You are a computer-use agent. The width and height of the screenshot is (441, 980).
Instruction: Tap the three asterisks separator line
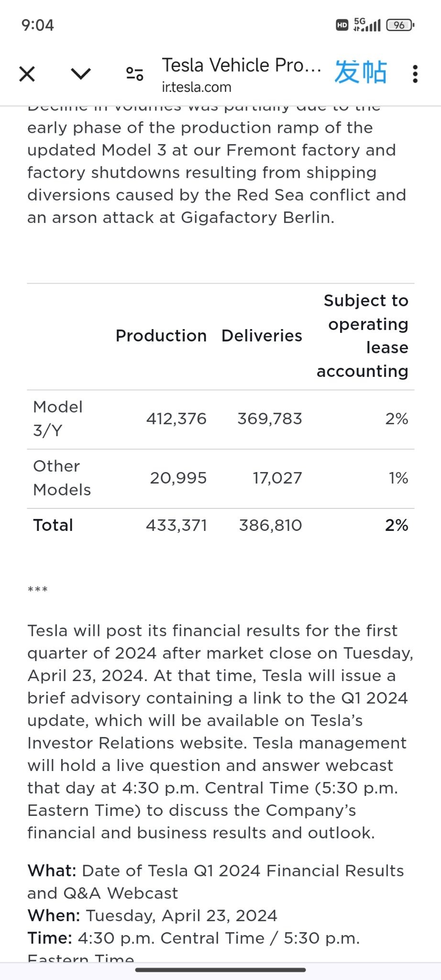coord(38,590)
